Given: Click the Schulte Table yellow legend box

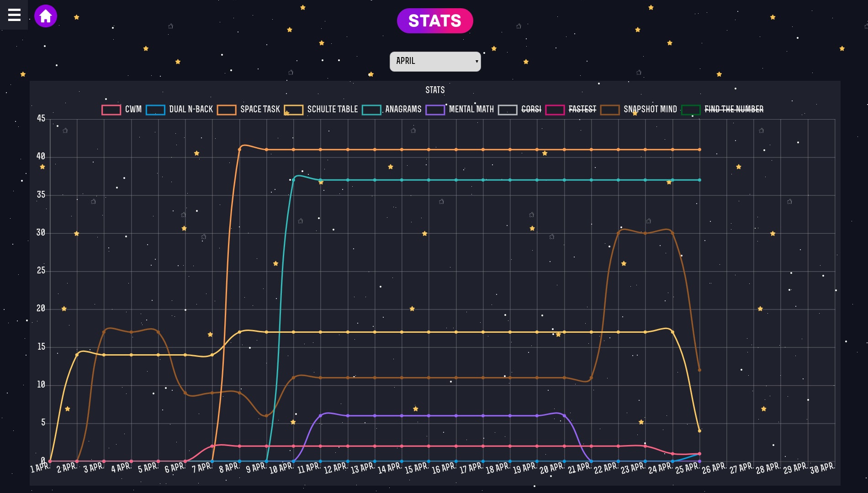Looking at the screenshot, I should [293, 110].
